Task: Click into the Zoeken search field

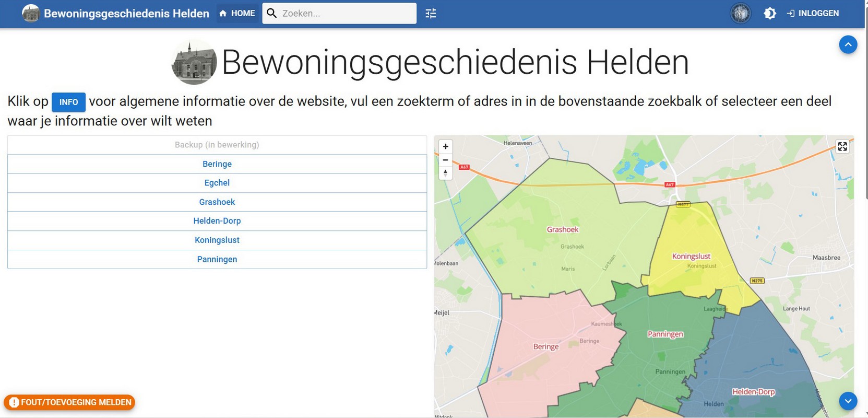Action: [x=344, y=14]
